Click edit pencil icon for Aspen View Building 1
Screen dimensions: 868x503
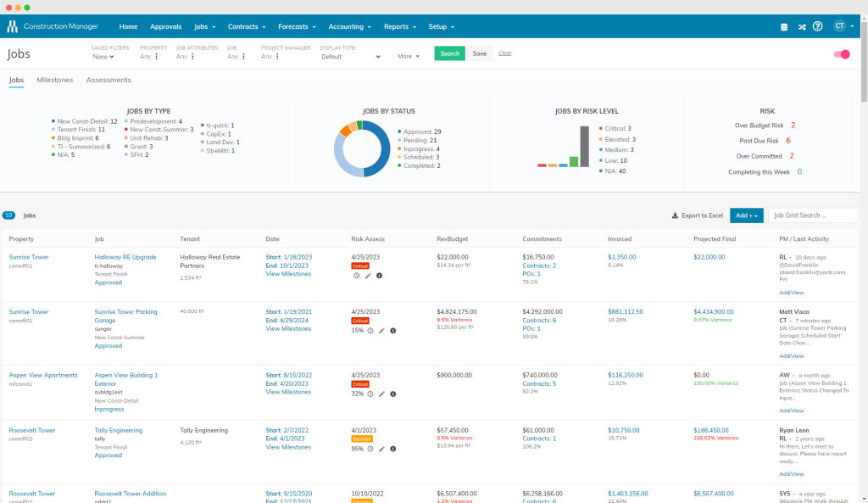click(381, 394)
